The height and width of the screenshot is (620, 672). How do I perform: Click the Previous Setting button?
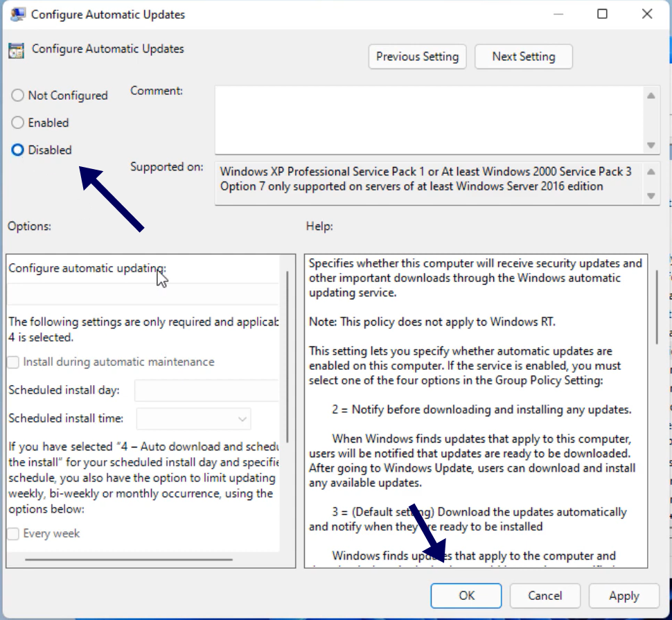[x=417, y=56]
